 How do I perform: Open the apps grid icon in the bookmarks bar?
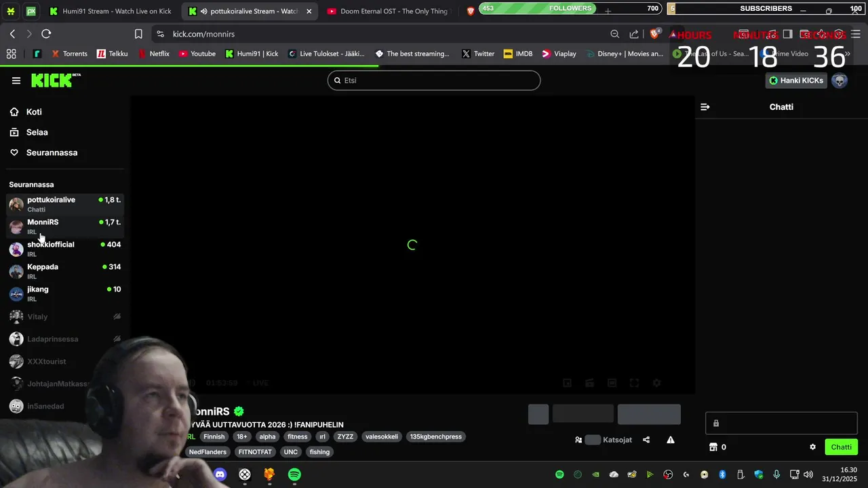tap(11, 54)
